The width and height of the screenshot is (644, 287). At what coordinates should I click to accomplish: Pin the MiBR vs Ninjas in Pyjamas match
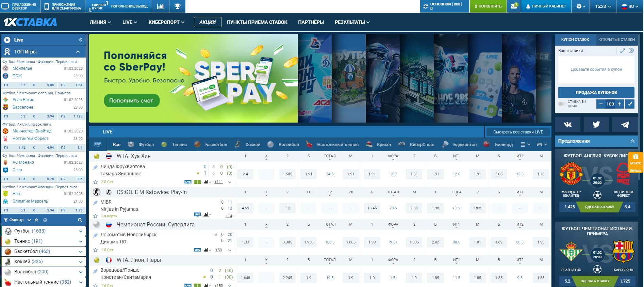(96, 203)
